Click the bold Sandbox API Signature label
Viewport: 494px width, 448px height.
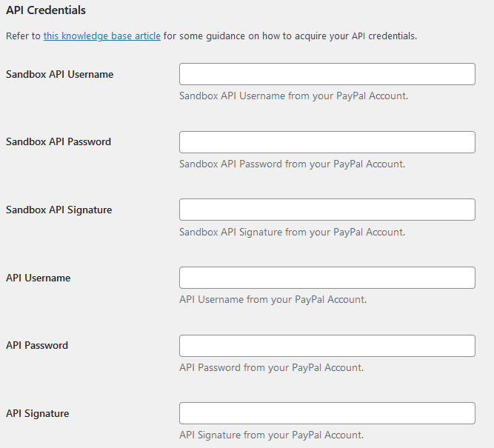pyautogui.click(x=59, y=210)
